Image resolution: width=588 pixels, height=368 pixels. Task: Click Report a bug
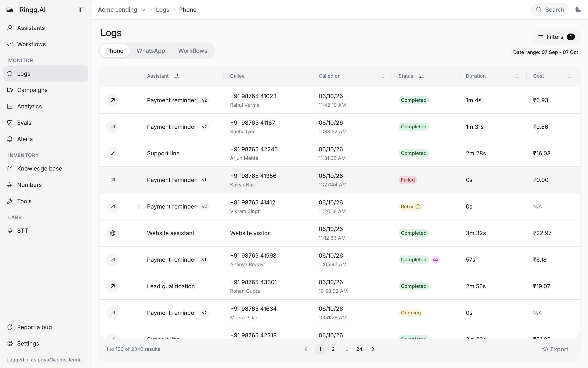tap(46, 327)
